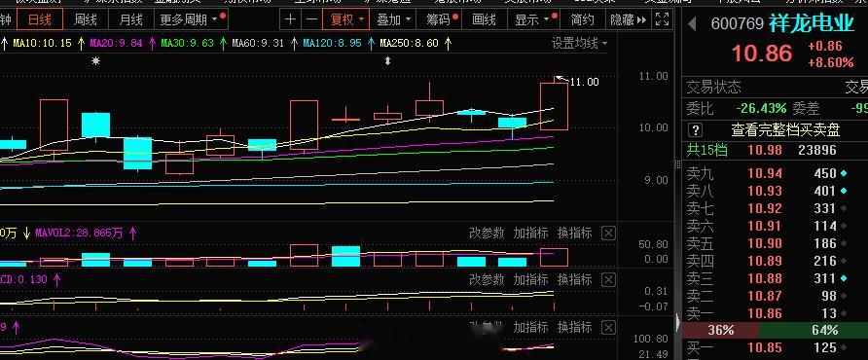Click 加指标 in the volume indicator panel
868x360 pixels.
pos(530,234)
